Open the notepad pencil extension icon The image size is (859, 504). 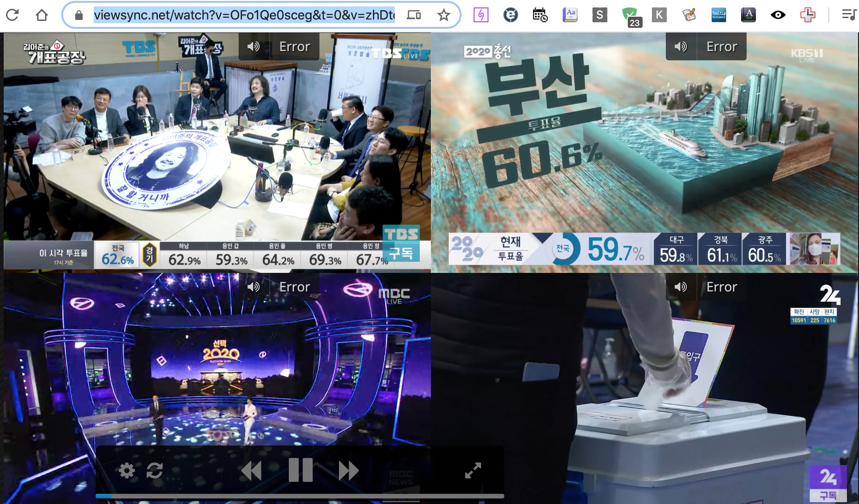pyautogui.click(x=689, y=15)
